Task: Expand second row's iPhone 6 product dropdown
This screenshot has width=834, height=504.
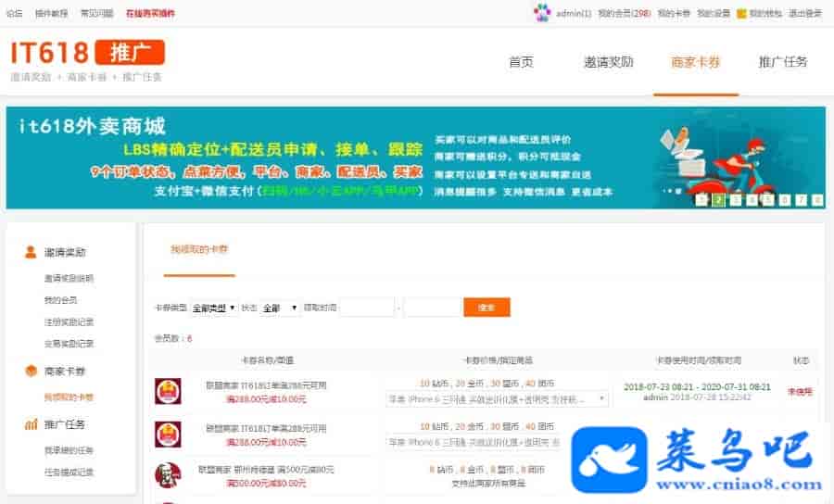Action: (x=474, y=442)
